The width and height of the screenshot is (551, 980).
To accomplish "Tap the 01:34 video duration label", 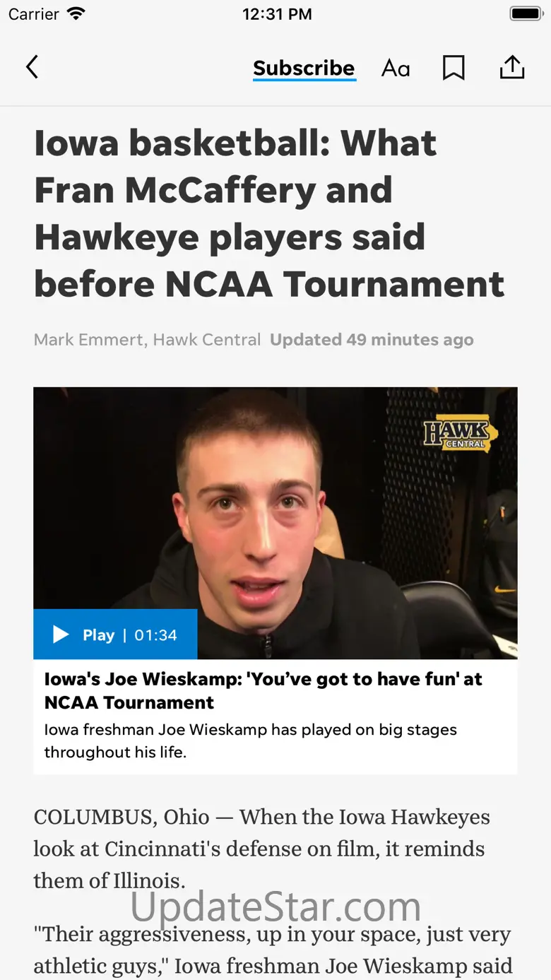I will coord(155,635).
